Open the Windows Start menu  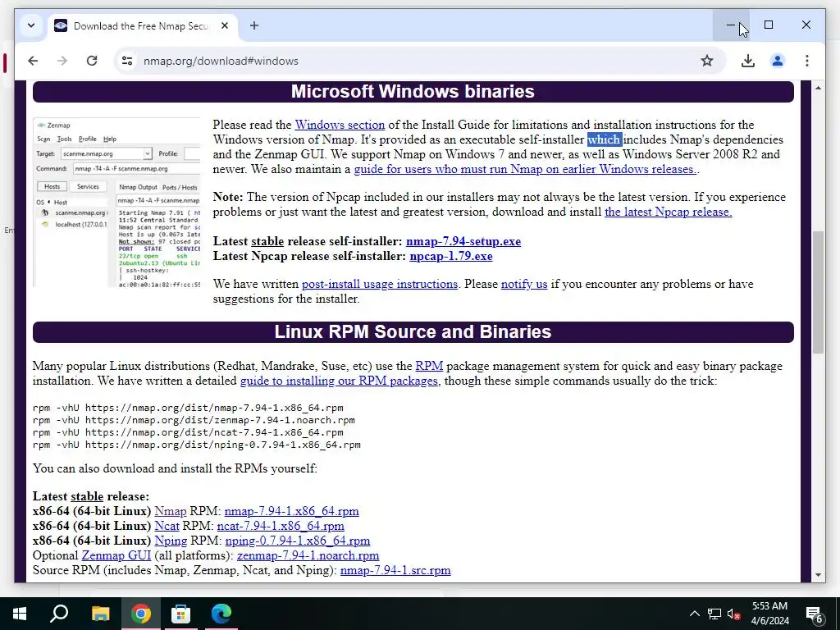coord(20,614)
